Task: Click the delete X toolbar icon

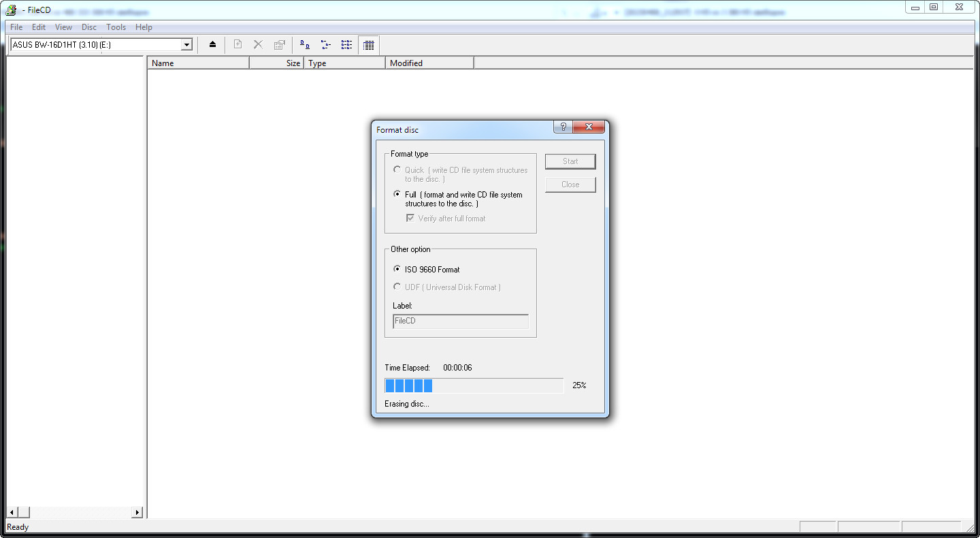Action: [258, 45]
